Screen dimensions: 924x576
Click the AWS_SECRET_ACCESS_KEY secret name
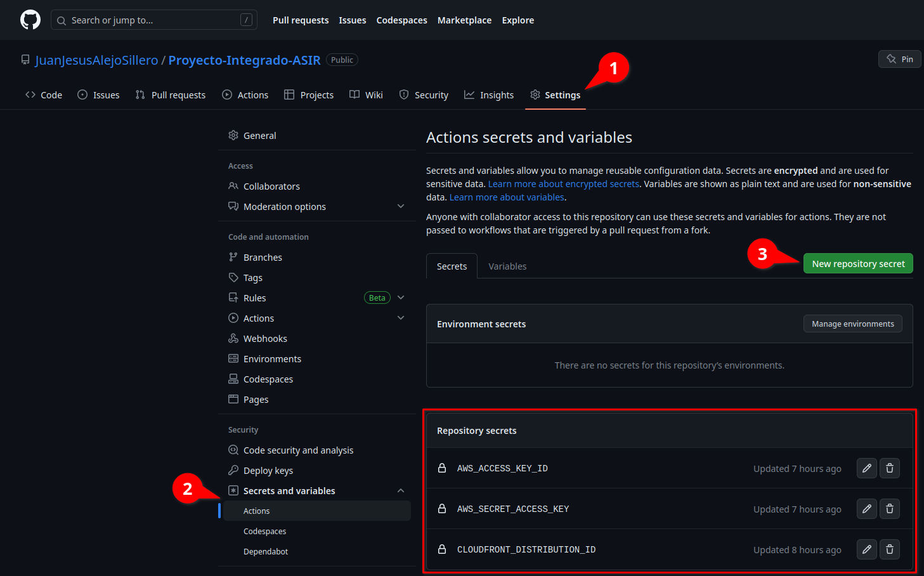[x=513, y=509]
